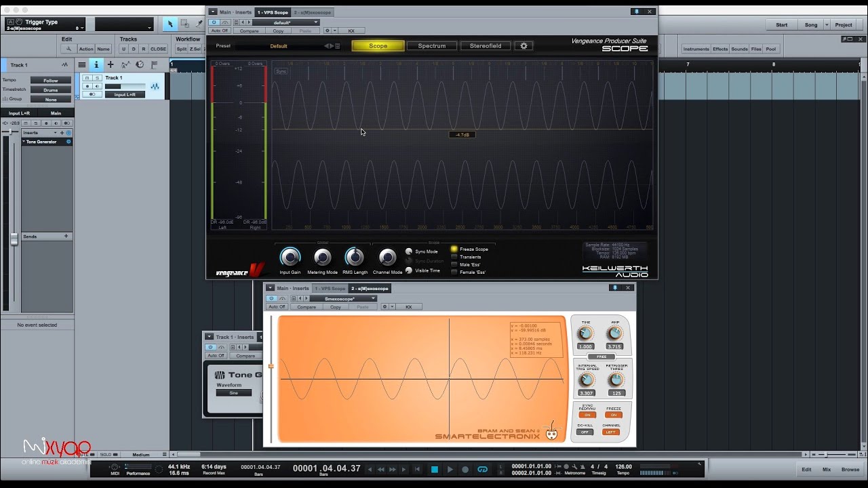Viewport: 868px width, 488px height.
Task: Click plus icon beside Sends
Action: pos(66,236)
